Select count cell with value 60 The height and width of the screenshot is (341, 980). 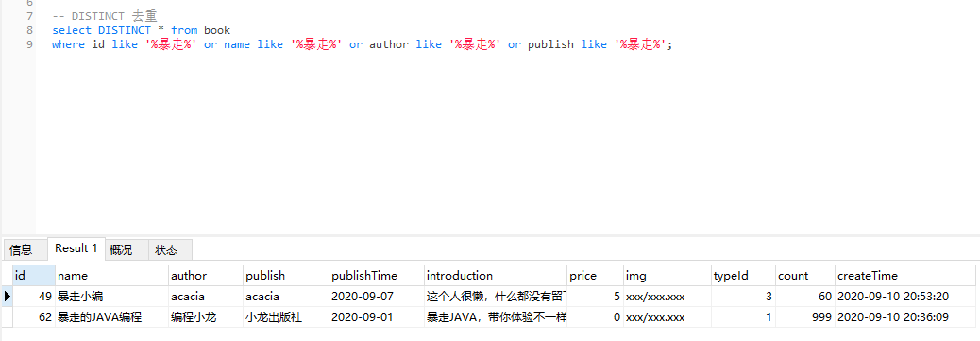(805, 296)
